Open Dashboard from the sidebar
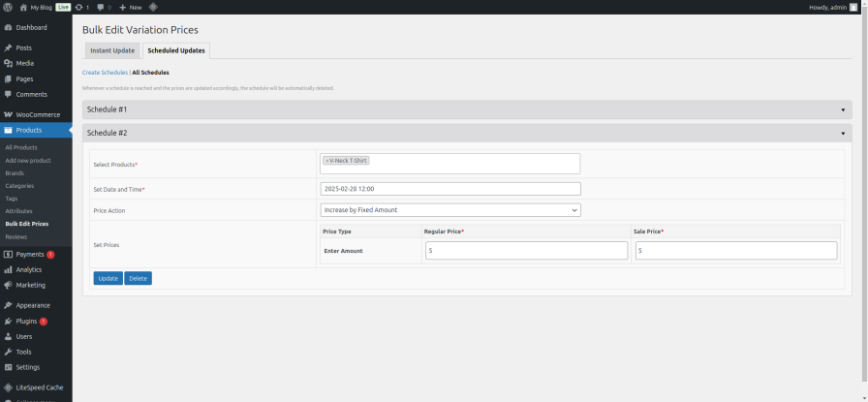This screenshot has width=868, height=402. tap(31, 27)
